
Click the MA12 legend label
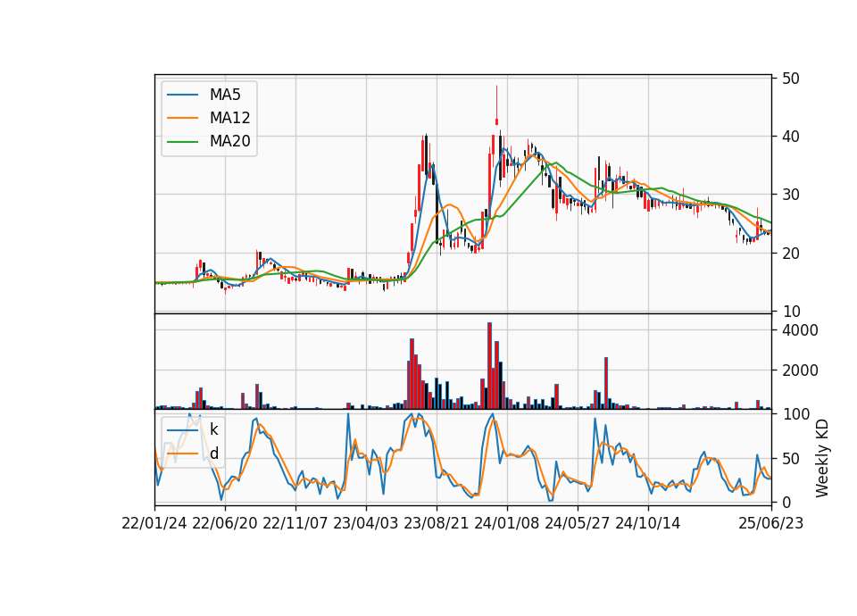229,118
